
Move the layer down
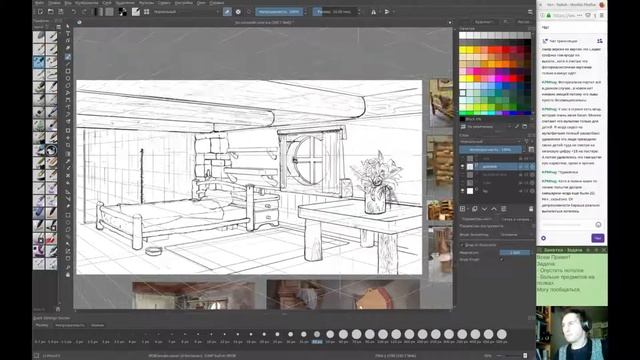484,209
